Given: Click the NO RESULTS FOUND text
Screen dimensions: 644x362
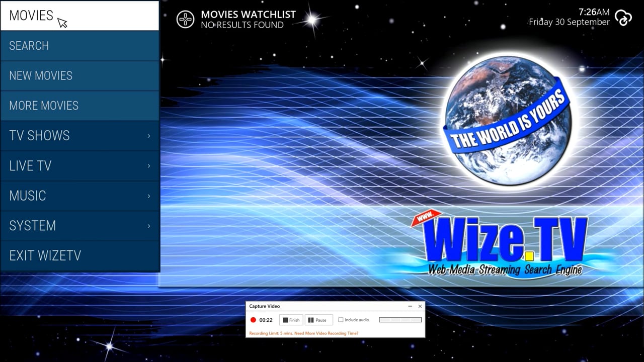Looking at the screenshot, I should (242, 25).
